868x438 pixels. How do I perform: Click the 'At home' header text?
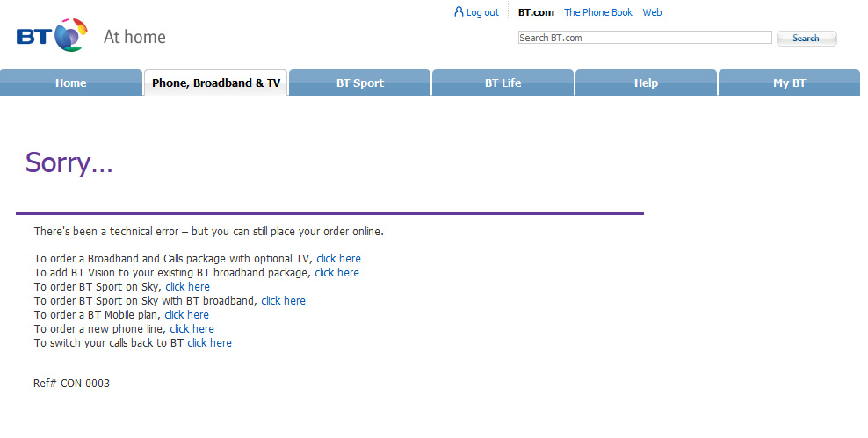[134, 37]
